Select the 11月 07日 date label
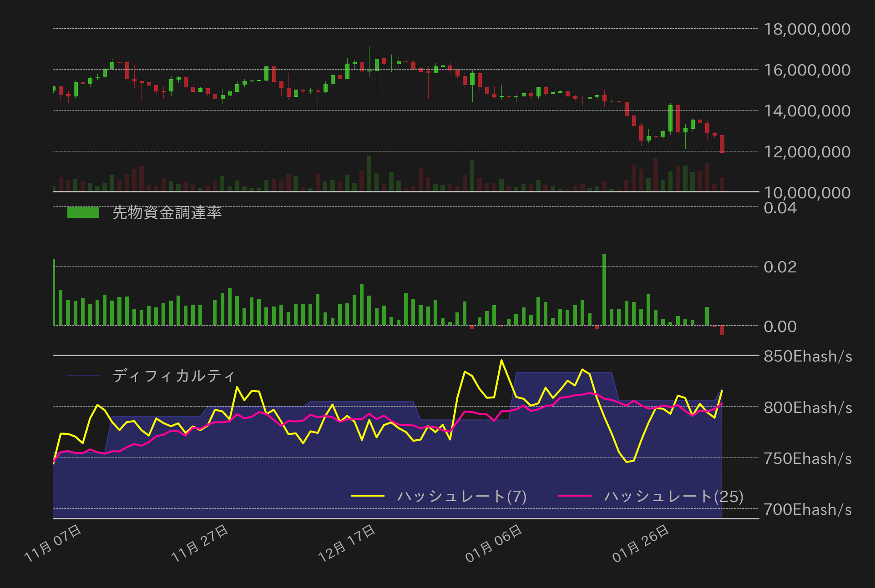875x588 pixels. (52, 543)
